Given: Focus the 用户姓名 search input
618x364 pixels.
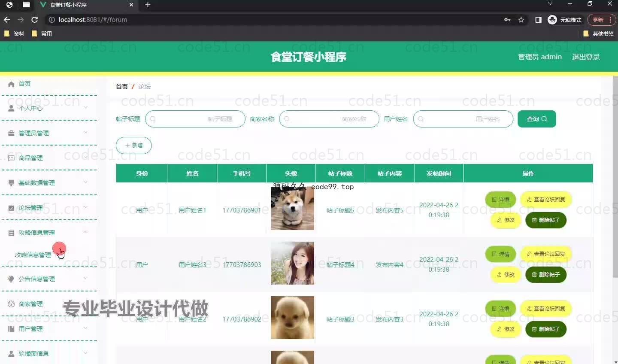Looking at the screenshot, I should click(x=463, y=119).
